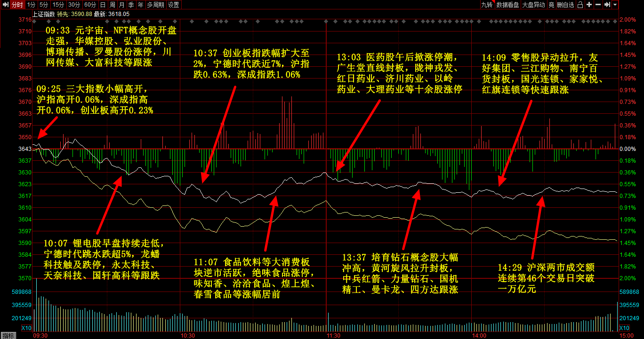Viewport: 644px width, 339px height.
Task: Expand the 多周期 multi-period options
Action: coord(155,5)
